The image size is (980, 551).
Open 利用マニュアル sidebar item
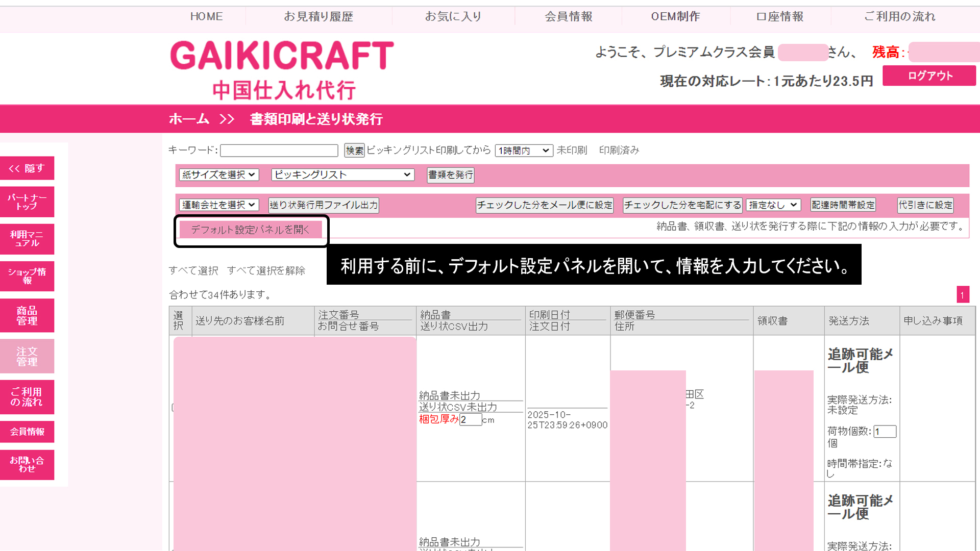(27, 239)
